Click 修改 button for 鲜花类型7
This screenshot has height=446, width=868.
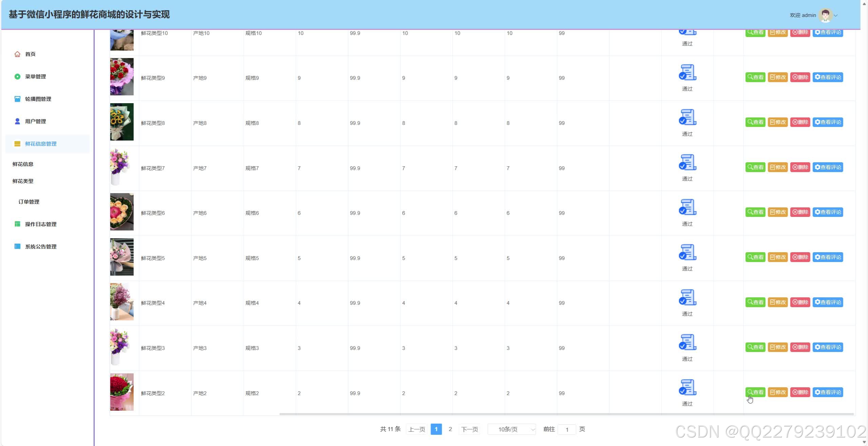pos(777,167)
